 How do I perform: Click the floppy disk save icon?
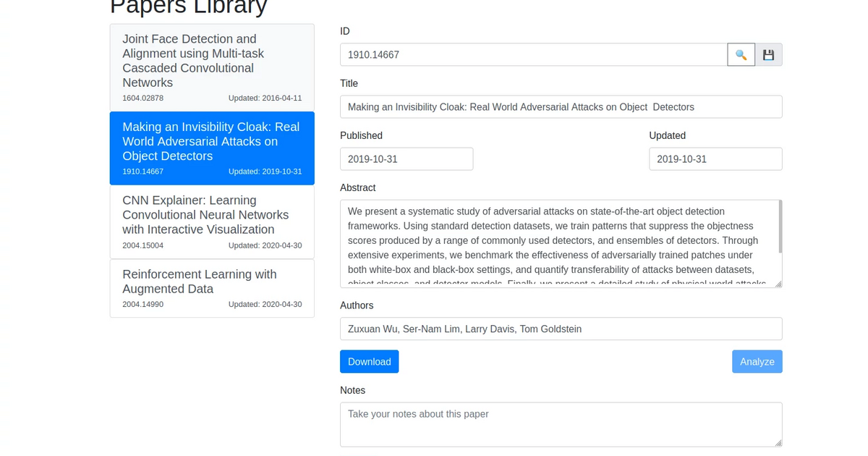tap(768, 55)
